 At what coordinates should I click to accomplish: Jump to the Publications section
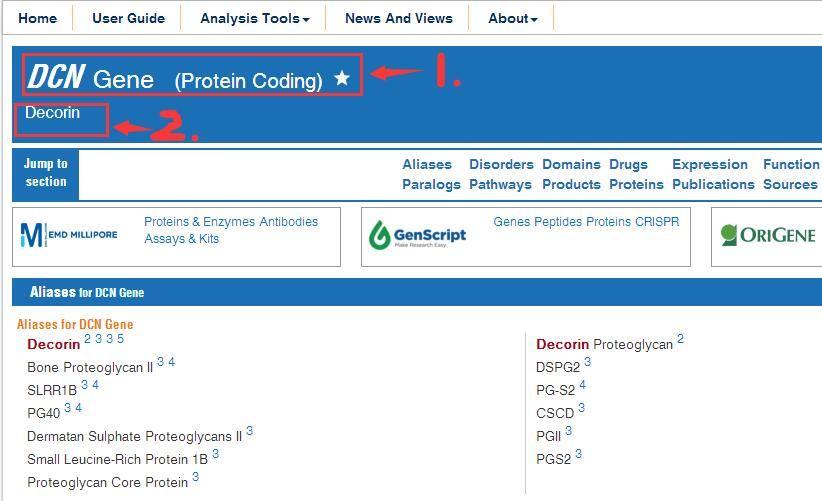pyautogui.click(x=713, y=184)
